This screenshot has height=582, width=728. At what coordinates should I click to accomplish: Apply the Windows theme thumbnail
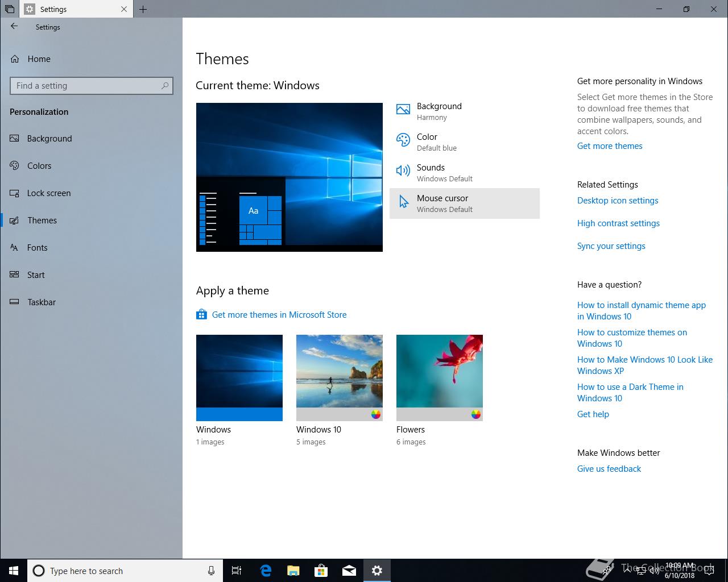[239, 378]
